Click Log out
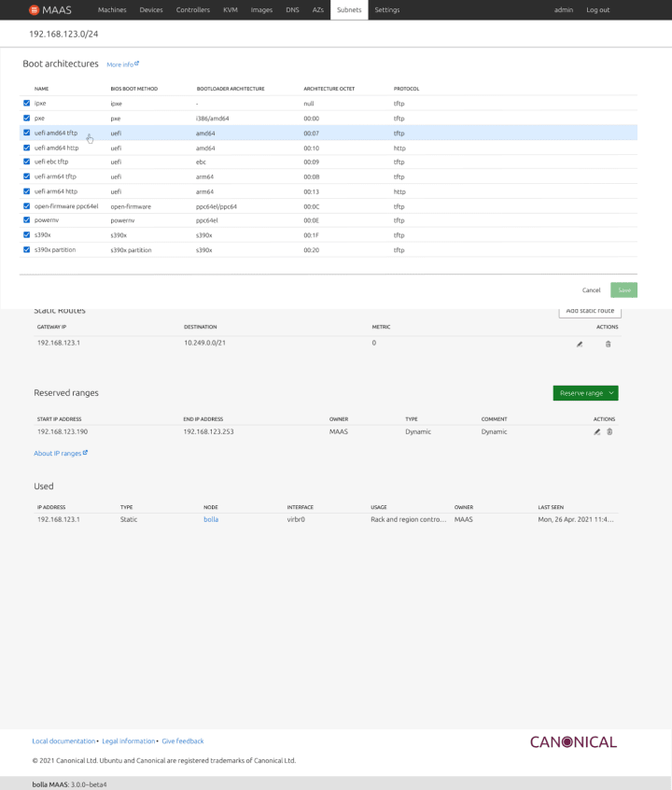This screenshot has width=672, height=790. pyautogui.click(x=598, y=9)
